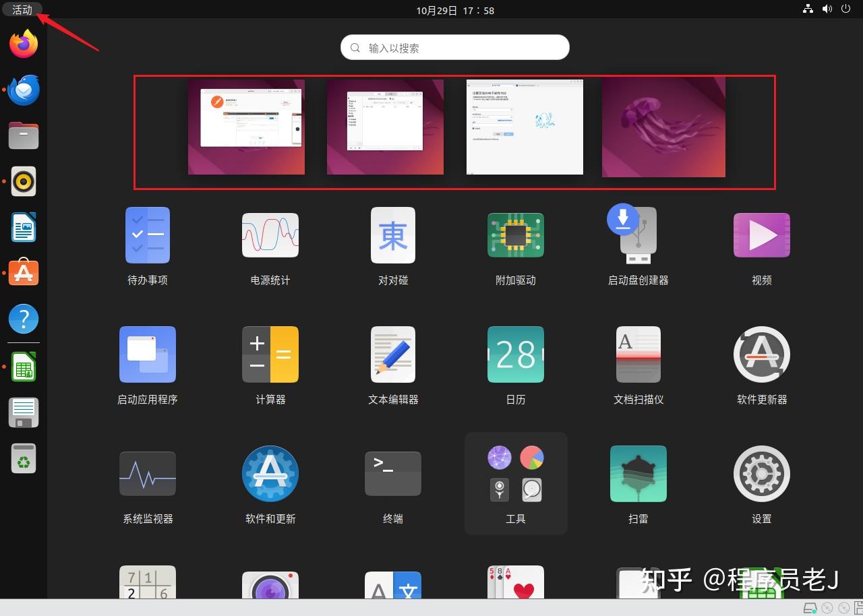Open the Trash in the dock
This screenshot has width=863, height=616.
(x=24, y=458)
